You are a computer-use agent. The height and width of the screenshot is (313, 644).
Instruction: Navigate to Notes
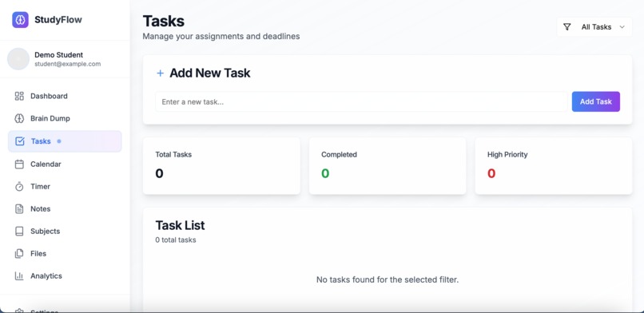[65, 209]
